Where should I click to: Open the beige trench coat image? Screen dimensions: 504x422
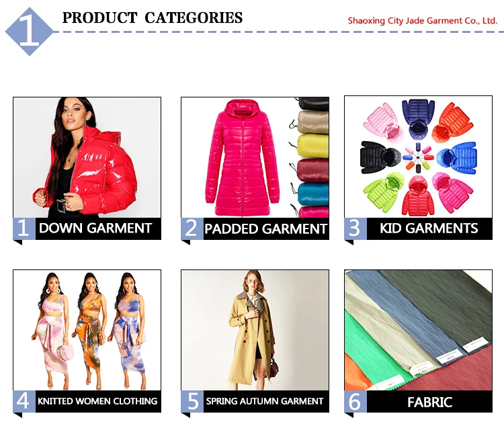pos(255,330)
